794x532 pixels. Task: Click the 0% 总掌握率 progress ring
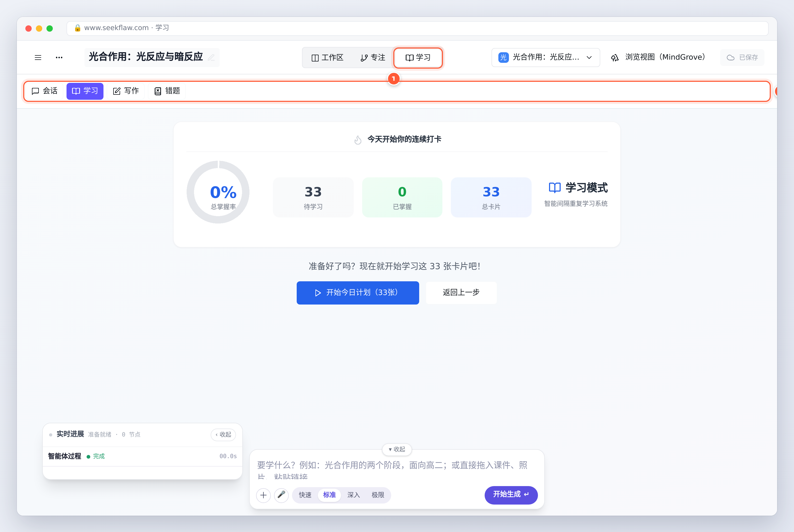218,192
